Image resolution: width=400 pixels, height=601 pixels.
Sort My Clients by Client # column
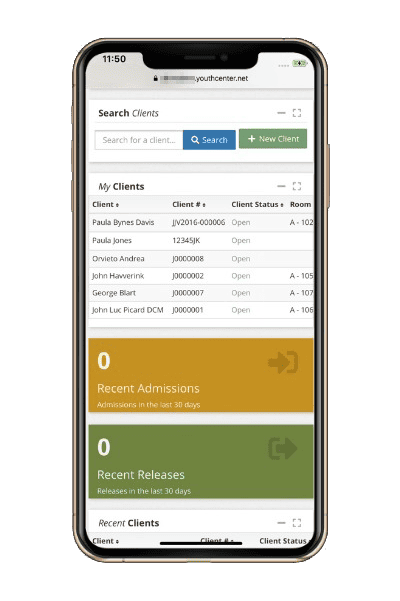pos(189,204)
